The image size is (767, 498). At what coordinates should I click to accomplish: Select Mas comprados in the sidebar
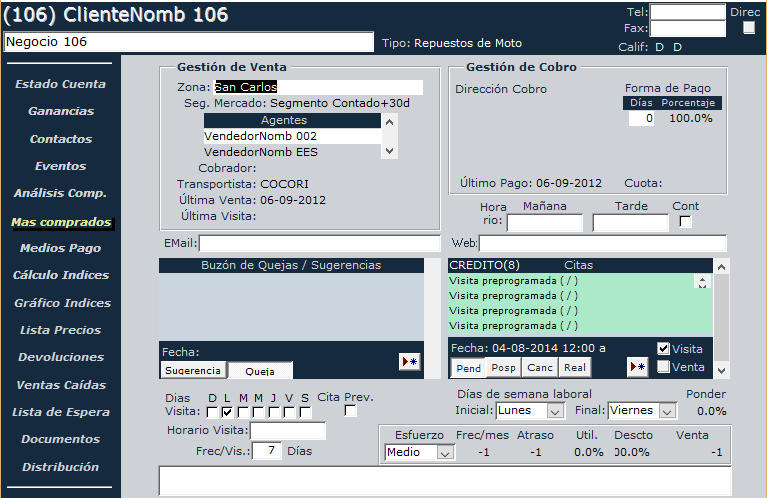60,222
